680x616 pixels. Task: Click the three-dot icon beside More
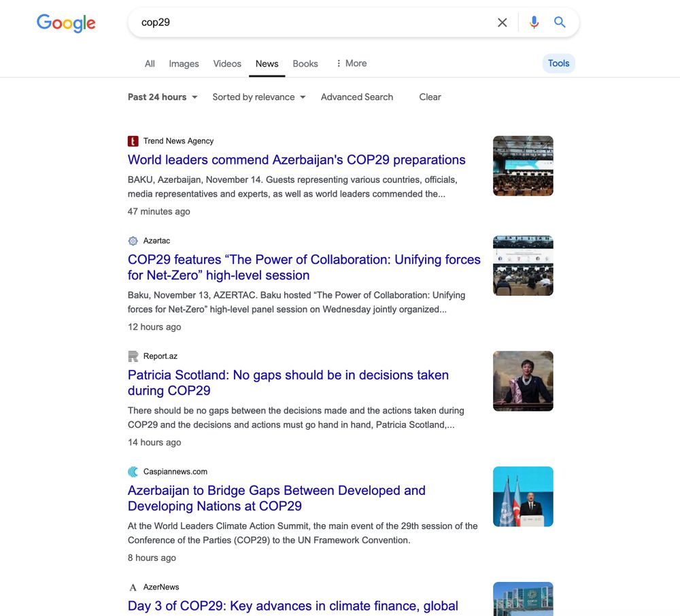pyautogui.click(x=338, y=63)
